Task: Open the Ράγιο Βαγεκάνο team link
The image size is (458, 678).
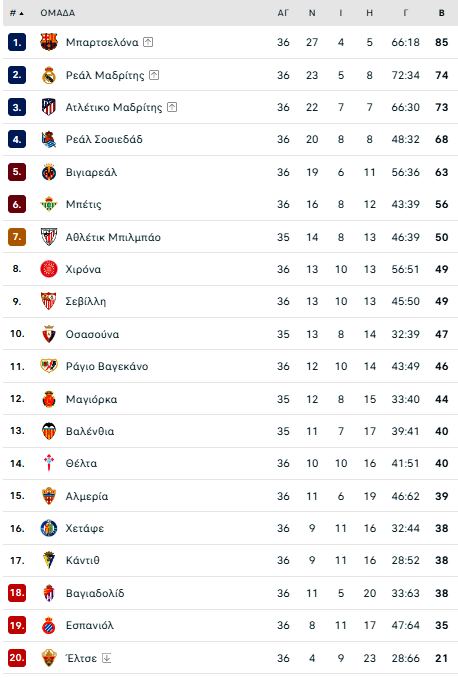Action: pos(107,366)
